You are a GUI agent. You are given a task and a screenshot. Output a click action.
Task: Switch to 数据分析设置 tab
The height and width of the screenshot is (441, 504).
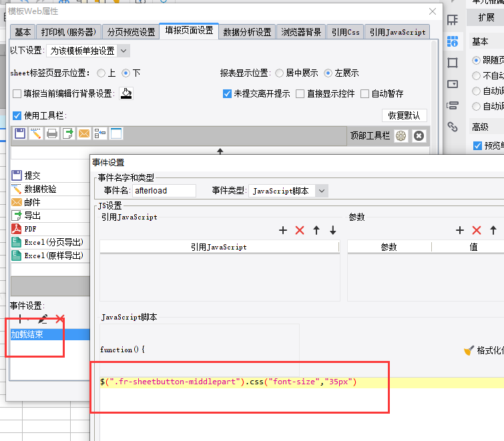pos(247,32)
